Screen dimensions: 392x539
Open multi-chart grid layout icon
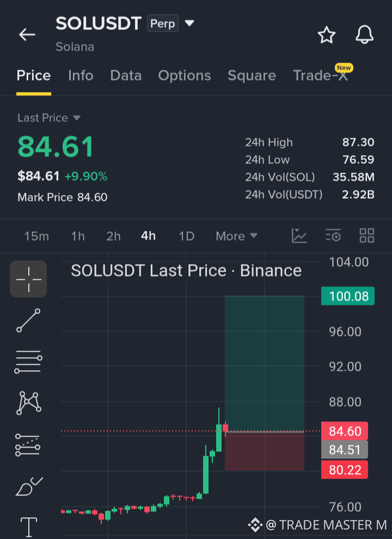pos(367,236)
